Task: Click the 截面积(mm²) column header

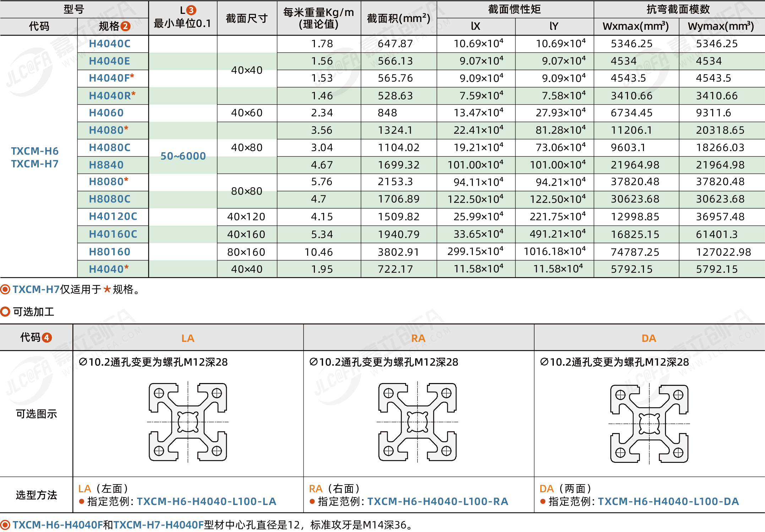Action: 399,18
